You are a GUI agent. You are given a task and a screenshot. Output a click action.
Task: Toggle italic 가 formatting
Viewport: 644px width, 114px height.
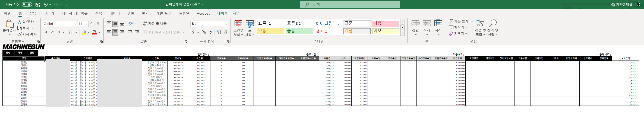(52, 32)
